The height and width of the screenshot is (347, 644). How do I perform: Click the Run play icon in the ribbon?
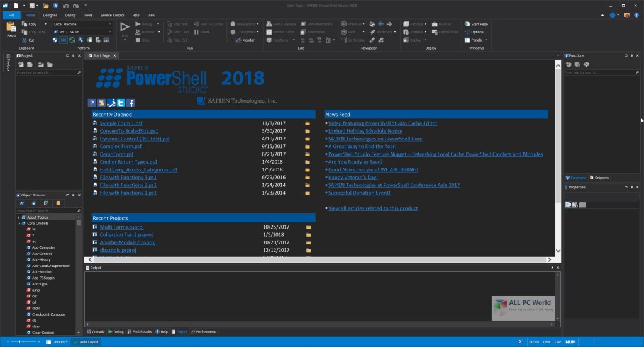click(x=125, y=27)
